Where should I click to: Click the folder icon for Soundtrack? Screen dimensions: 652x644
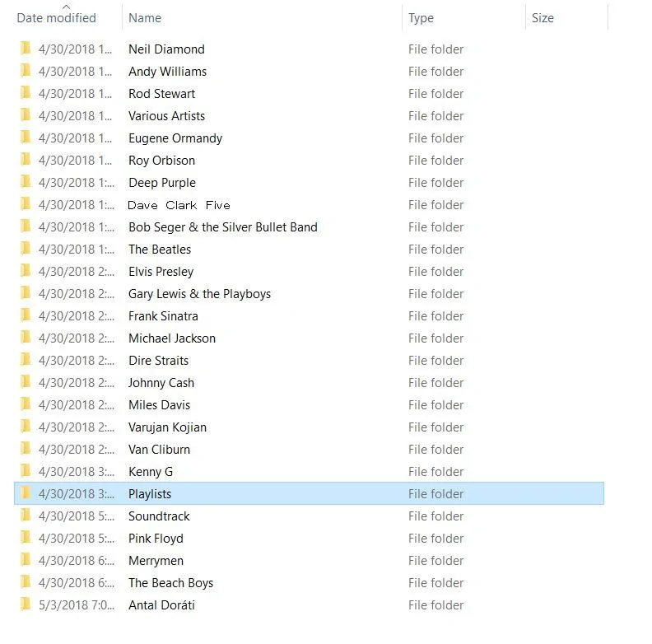(x=26, y=515)
